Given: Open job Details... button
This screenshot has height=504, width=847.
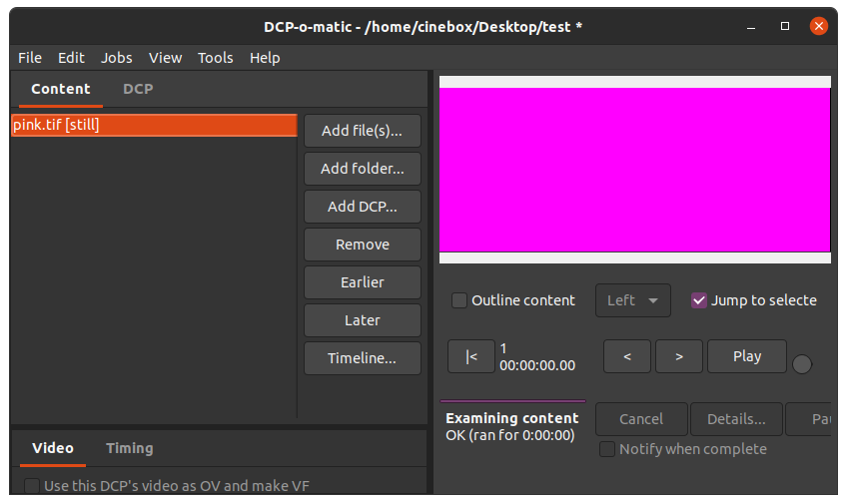Looking at the screenshot, I should [736, 419].
